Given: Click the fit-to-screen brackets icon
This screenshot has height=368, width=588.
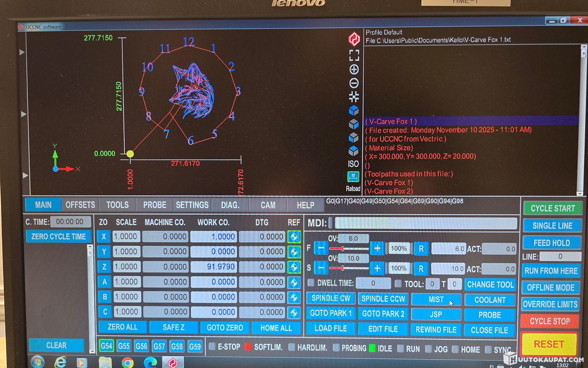Looking at the screenshot, I should (x=354, y=55).
